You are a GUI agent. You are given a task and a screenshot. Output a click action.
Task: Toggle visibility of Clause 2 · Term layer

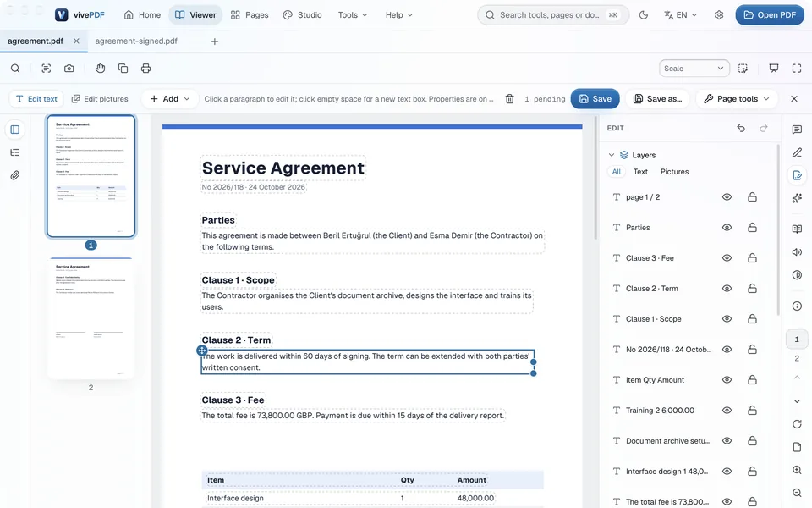click(727, 289)
